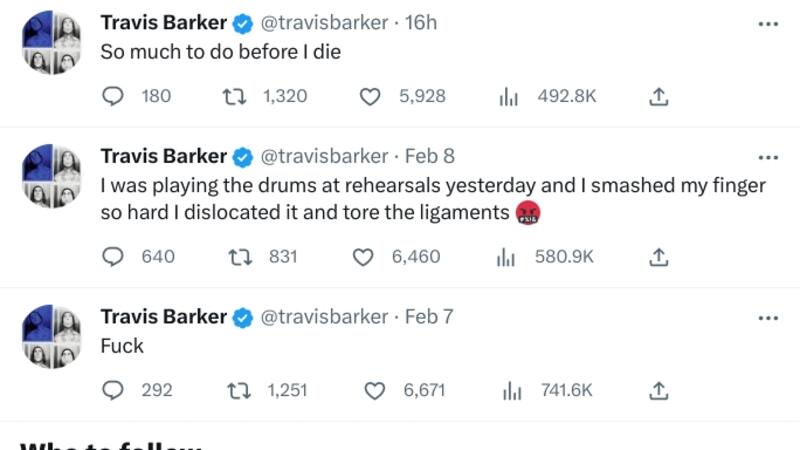Click Travis Barker's avatar on the top tweet
Viewport: 800px width, 450px height.
tap(51, 43)
